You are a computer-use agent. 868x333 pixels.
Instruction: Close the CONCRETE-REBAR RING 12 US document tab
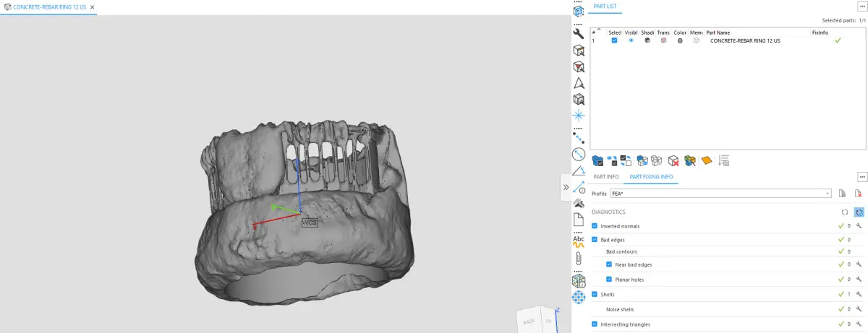(x=92, y=6)
